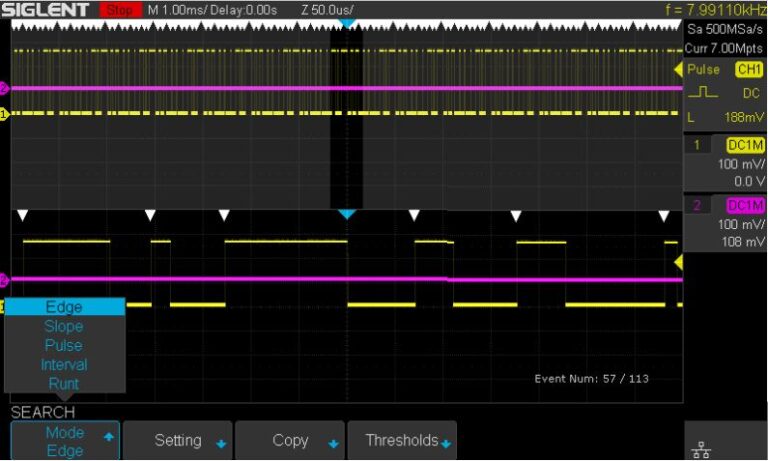768x461 pixels.
Task: Click the blue trigger position marker at top
Action: click(346, 21)
